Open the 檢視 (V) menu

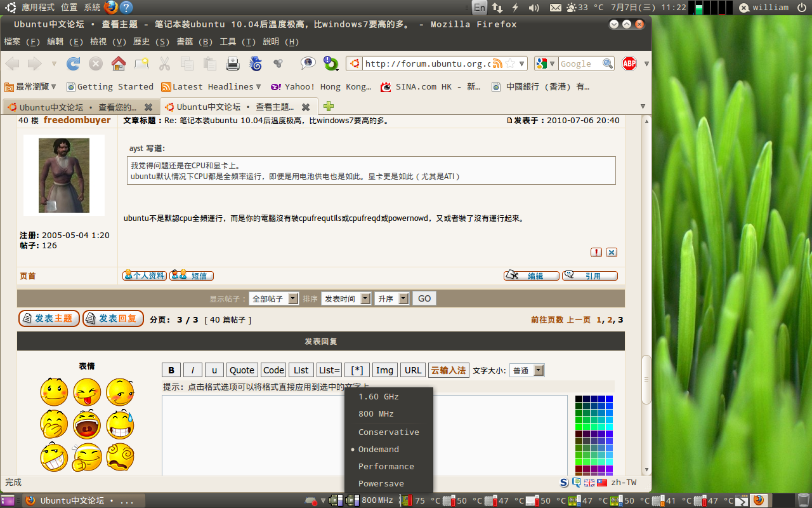click(108, 41)
